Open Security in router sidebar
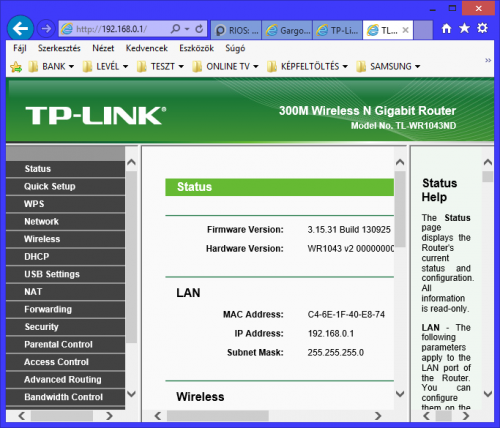The width and height of the screenshot is (500, 428). point(65,327)
